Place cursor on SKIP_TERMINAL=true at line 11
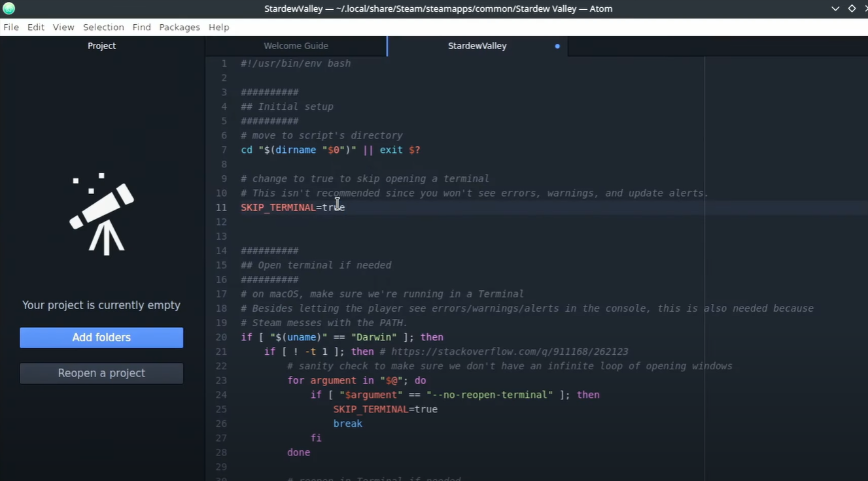The height and width of the screenshot is (481, 868). [x=293, y=207]
